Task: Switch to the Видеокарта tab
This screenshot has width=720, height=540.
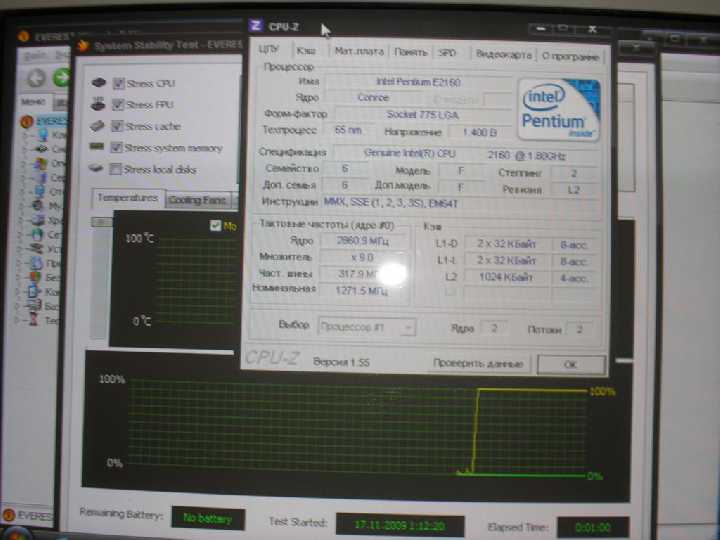Action: [x=503, y=54]
